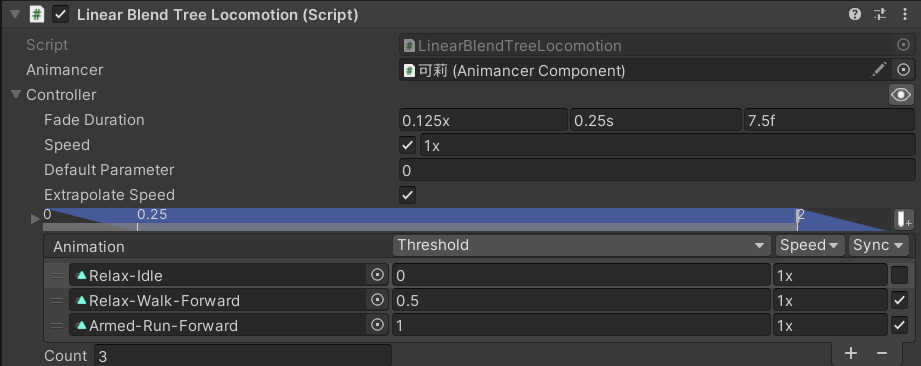Click add event icon beside timeline

click(903, 220)
